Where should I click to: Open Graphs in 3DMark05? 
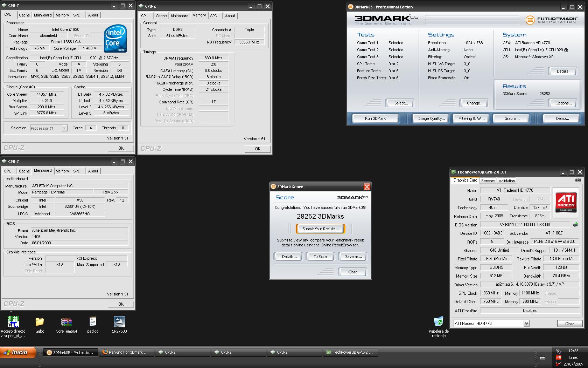[512, 118]
